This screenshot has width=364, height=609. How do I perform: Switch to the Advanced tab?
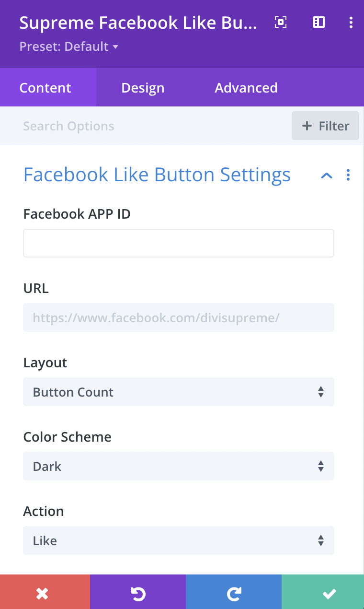pyautogui.click(x=246, y=88)
